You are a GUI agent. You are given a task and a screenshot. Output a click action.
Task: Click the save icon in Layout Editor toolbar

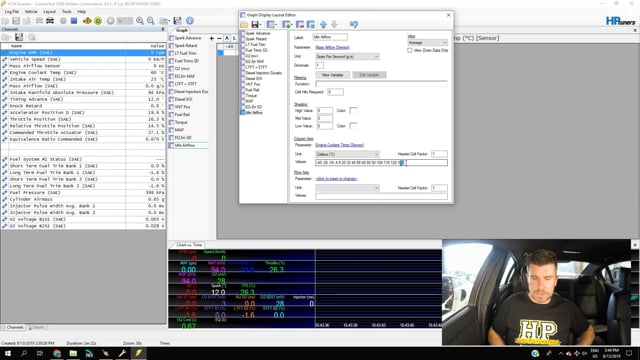pos(255,24)
